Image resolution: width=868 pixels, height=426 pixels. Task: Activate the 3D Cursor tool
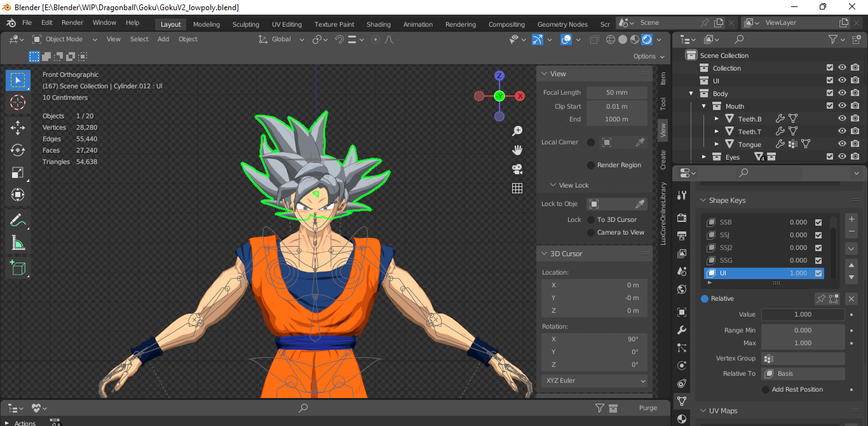(x=18, y=102)
